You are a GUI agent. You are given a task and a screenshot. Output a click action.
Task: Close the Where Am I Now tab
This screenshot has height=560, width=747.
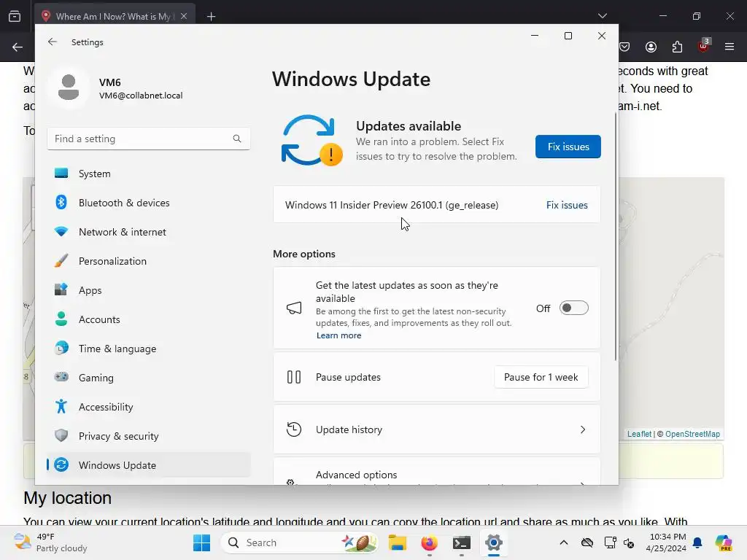click(x=184, y=16)
